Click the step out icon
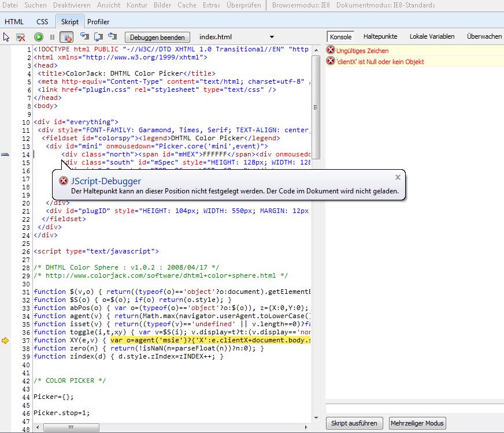The image size is (504, 433). [112, 37]
